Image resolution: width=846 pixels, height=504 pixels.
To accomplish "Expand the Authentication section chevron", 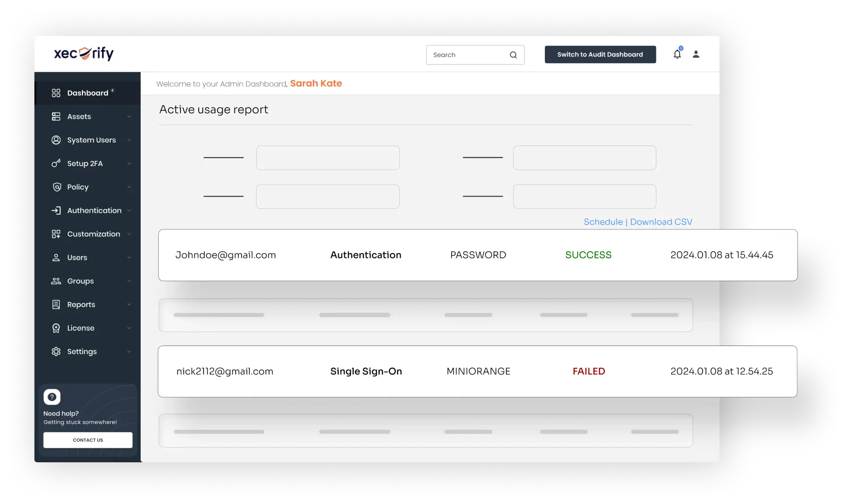I will [x=129, y=210].
